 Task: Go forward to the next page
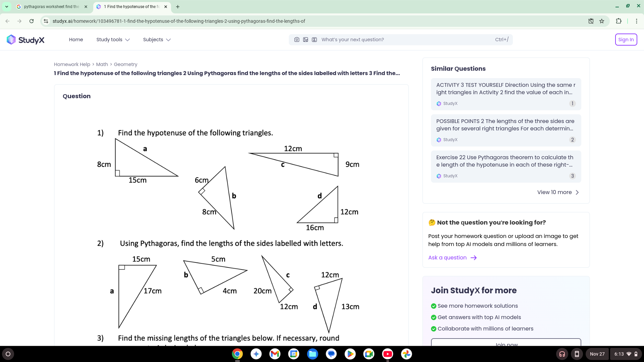(x=19, y=21)
